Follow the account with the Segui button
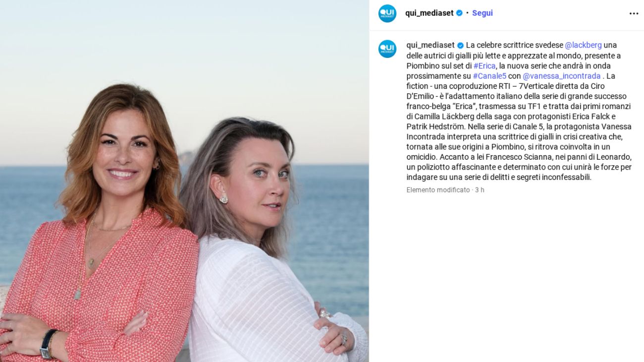The height and width of the screenshot is (362, 644). (x=482, y=13)
